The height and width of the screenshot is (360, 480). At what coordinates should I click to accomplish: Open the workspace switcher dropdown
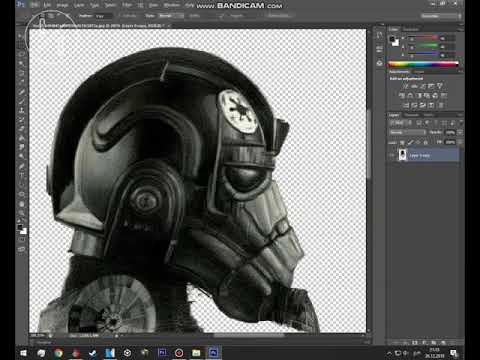point(441,16)
